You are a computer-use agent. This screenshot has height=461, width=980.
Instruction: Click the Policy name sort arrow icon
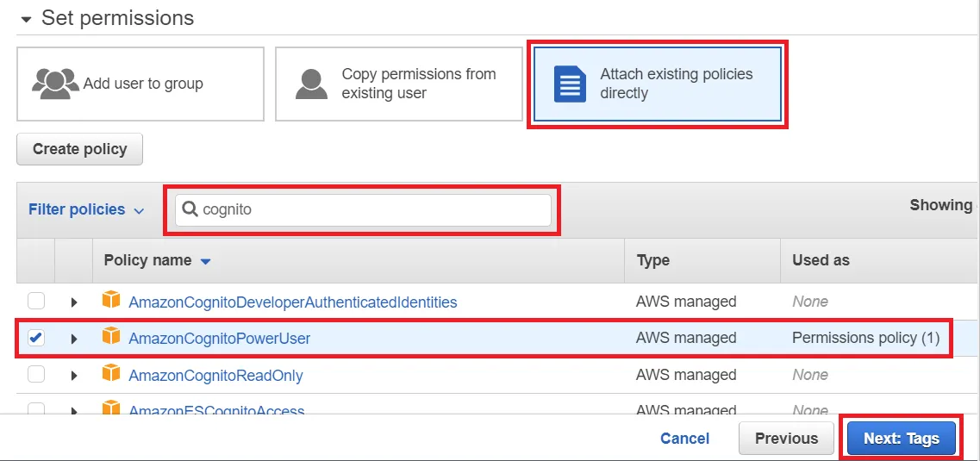(x=205, y=261)
